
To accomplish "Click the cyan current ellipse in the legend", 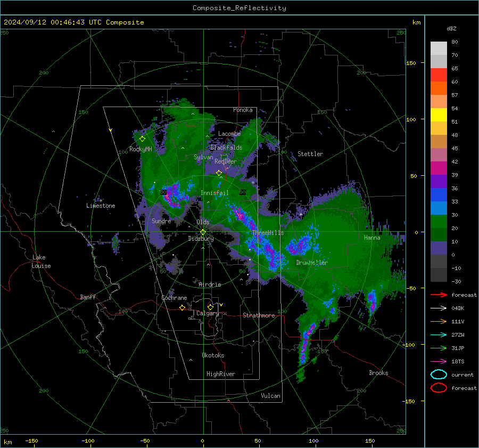I will (x=439, y=374).
